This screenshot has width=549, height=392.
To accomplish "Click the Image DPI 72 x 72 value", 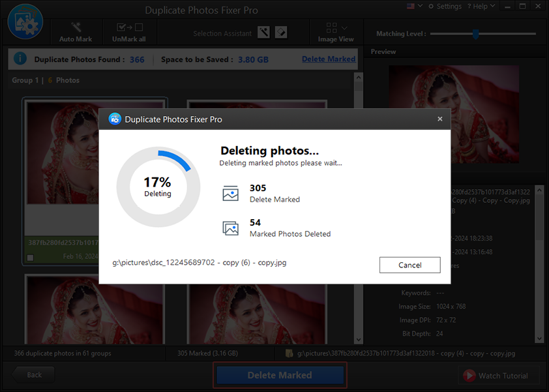I will 446,320.
